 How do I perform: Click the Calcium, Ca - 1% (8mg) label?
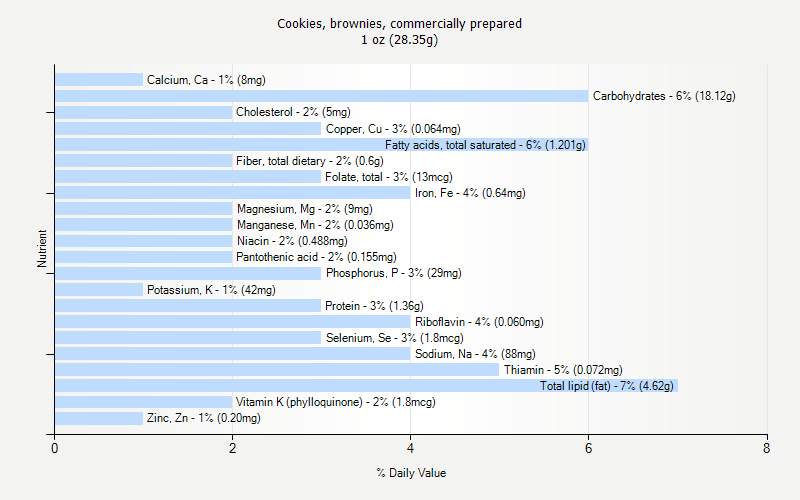(206, 80)
